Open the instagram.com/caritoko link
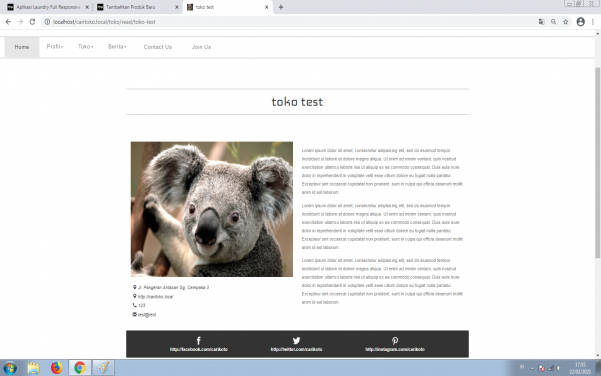The image size is (601, 376). point(395,349)
